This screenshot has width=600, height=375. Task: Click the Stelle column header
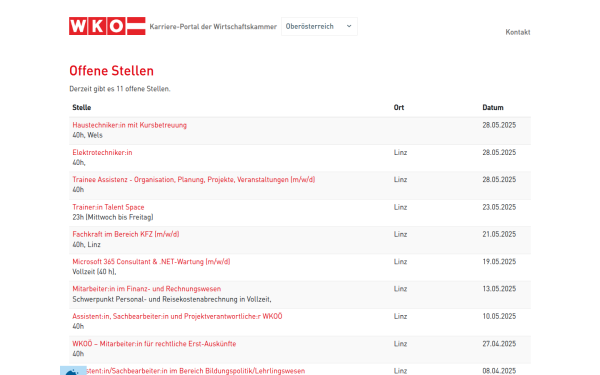[x=82, y=108]
